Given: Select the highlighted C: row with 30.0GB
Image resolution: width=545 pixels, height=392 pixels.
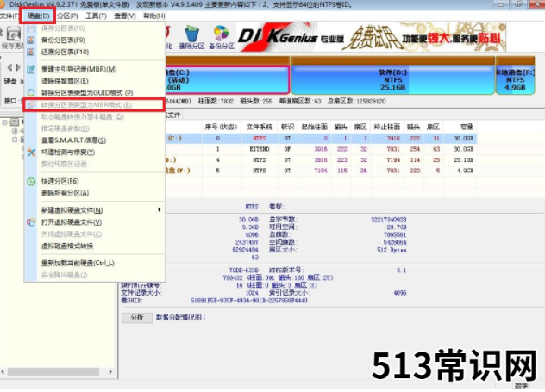Looking at the screenshot, I should click(x=322, y=138).
